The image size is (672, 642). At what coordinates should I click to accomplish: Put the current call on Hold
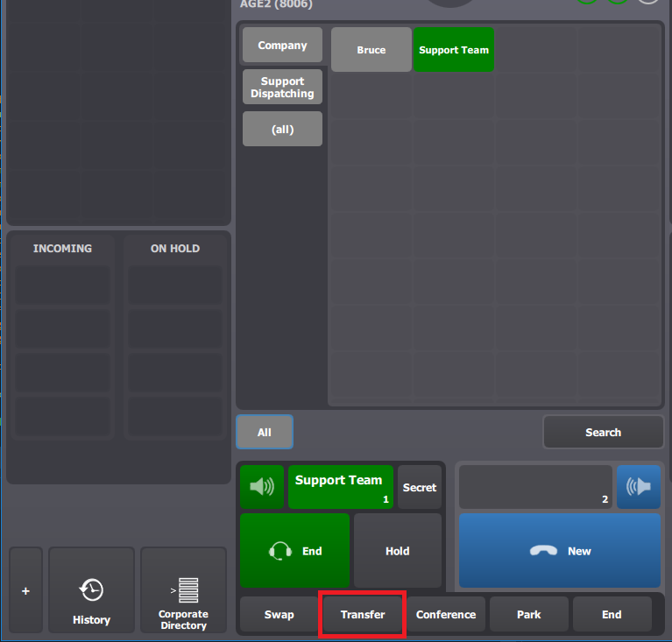(x=397, y=550)
